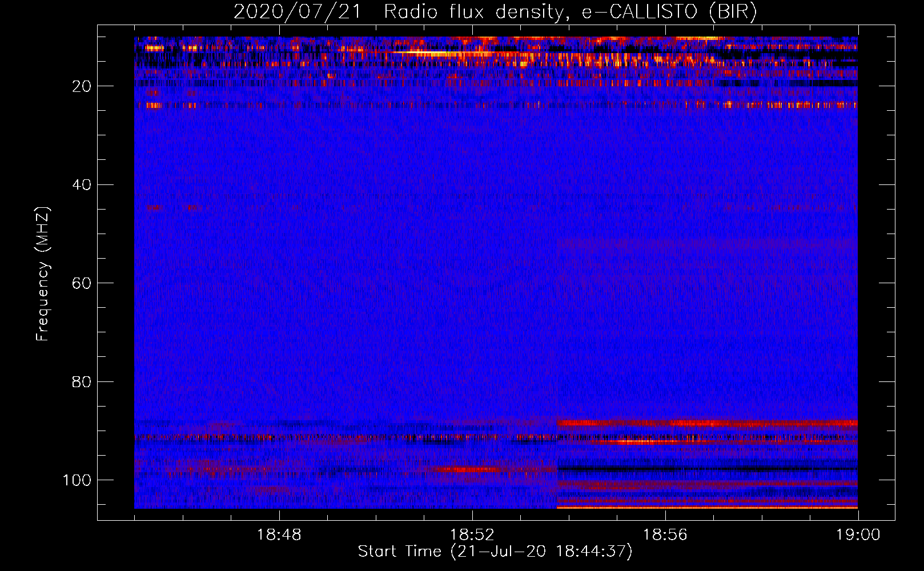Click the 80 MHz frequency tick label
Viewport: 924px width, 571px height.
coord(82,381)
